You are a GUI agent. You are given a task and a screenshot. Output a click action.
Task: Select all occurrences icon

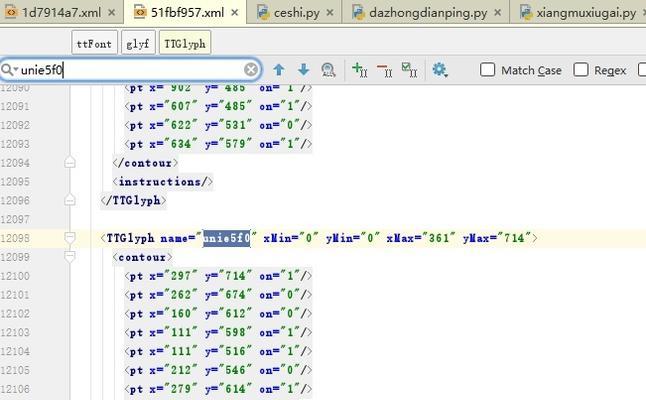point(409,70)
